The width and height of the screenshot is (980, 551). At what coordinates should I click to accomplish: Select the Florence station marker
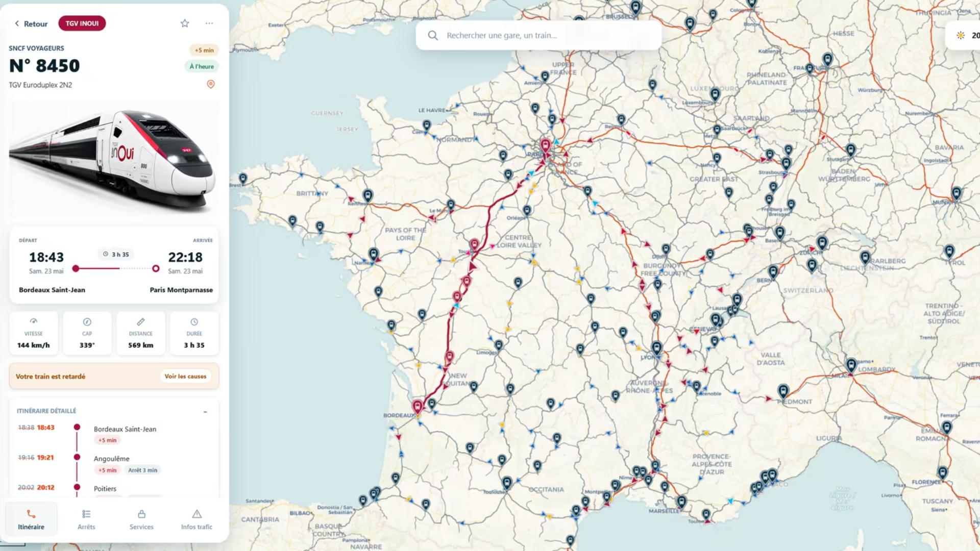point(943,472)
